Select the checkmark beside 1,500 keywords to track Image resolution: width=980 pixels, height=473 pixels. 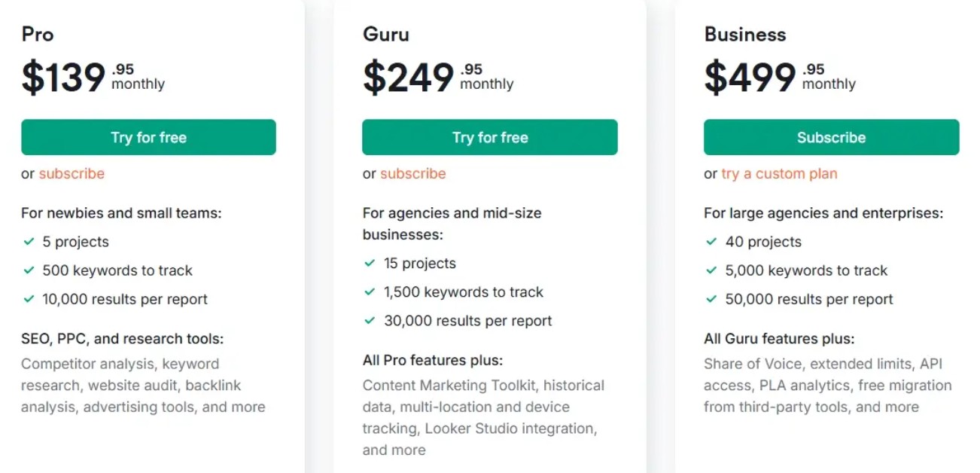point(370,292)
